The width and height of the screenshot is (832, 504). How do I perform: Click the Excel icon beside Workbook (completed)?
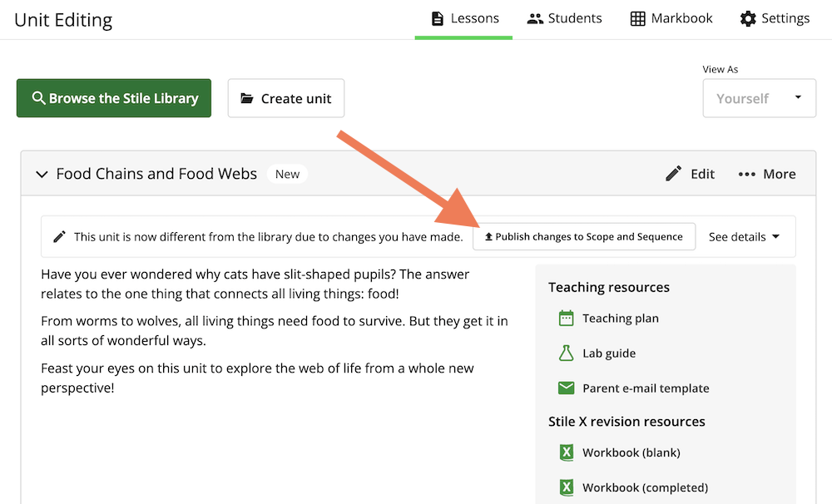point(566,487)
